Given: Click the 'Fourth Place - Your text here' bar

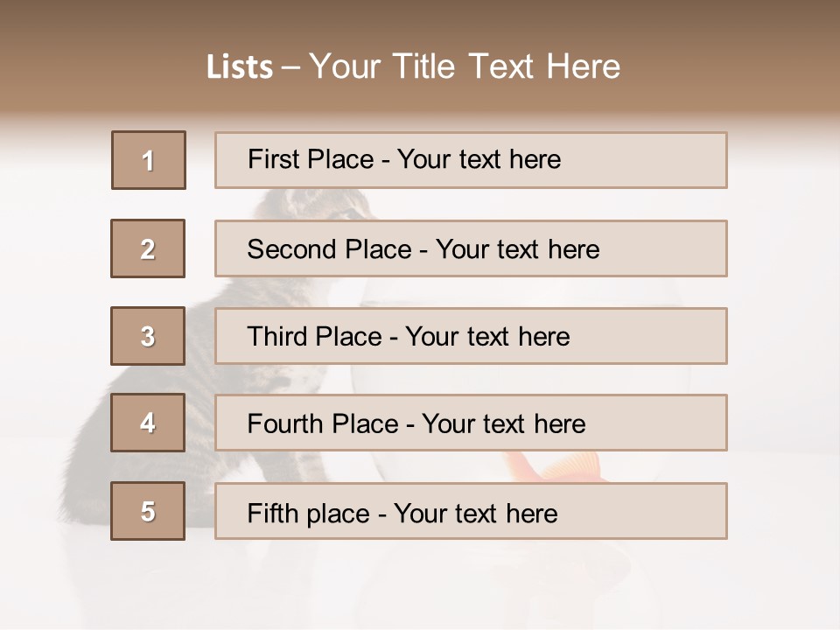Looking at the screenshot, I should 471,423.
